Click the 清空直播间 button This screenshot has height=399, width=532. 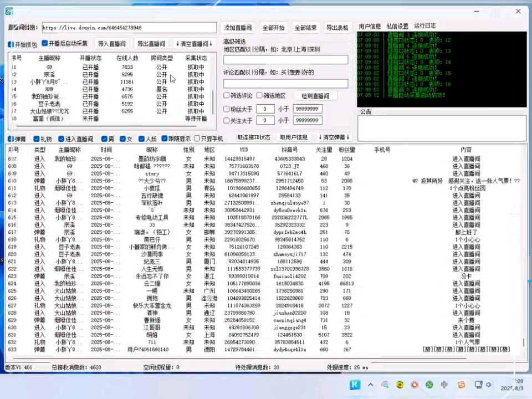point(195,44)
